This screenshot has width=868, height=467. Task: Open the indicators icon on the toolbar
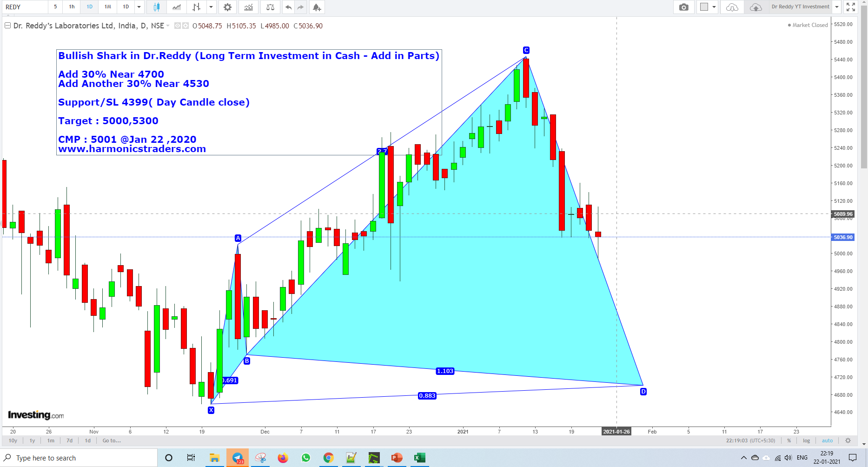[248, 7]
